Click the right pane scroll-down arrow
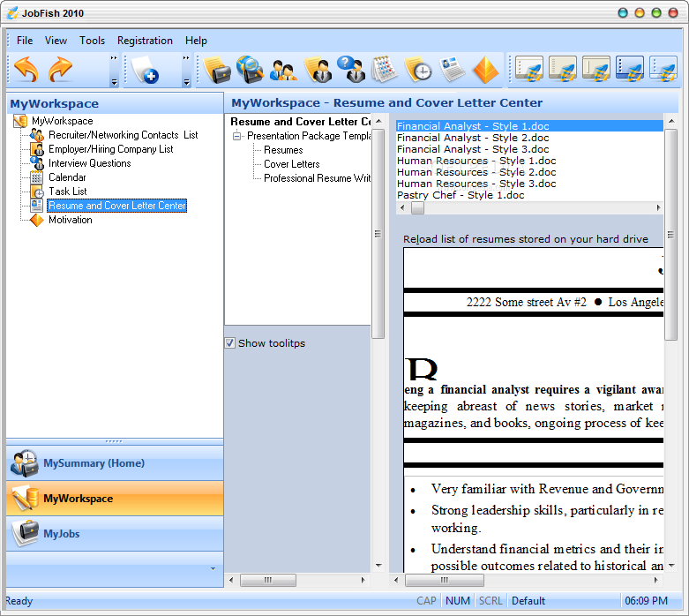 (671, 566)
